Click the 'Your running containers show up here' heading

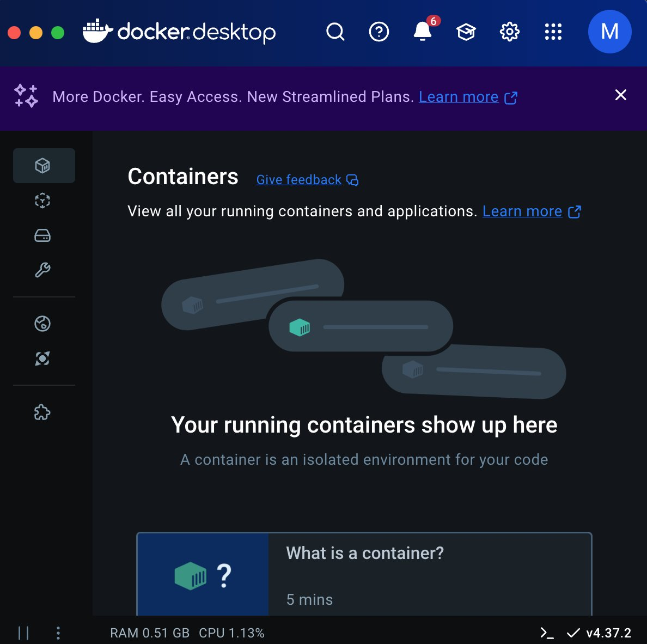(364, 425)
